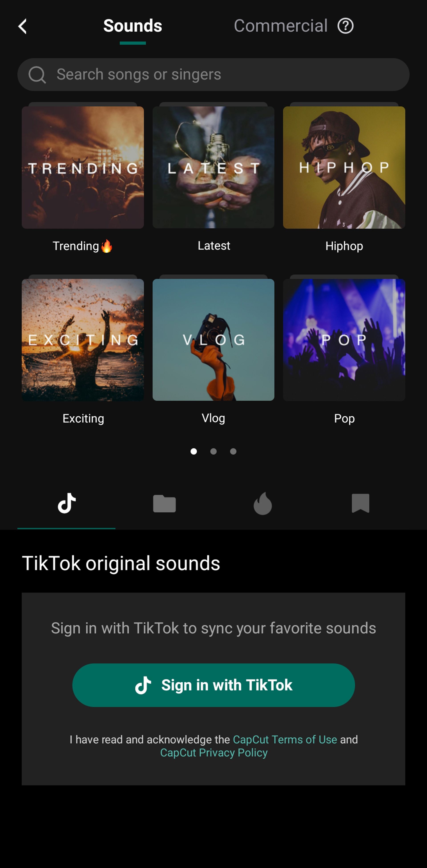Navigate to second page indicator dot
Image resolution: width=427 pixels, height=868 pixels.
[213, 451]
